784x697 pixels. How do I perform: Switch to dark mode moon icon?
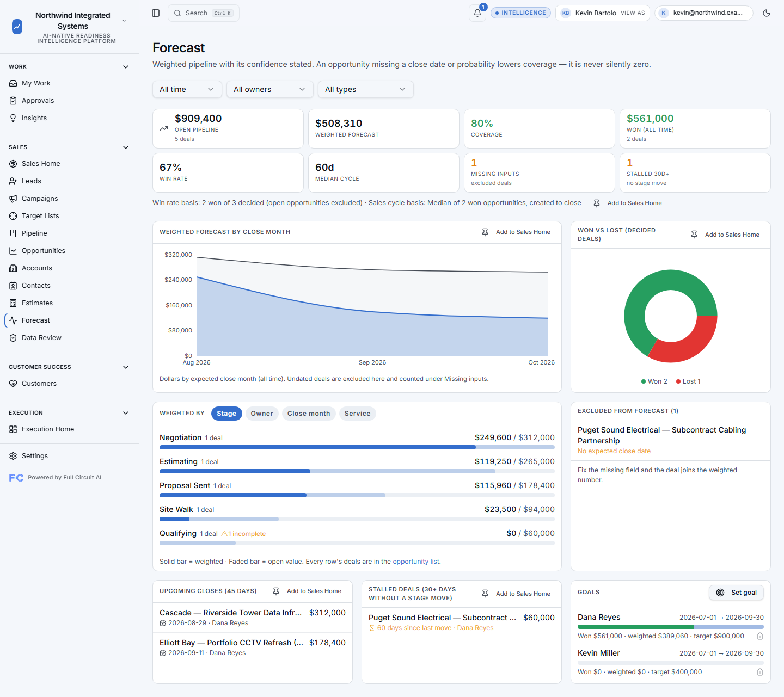click(x=767, y=13)
